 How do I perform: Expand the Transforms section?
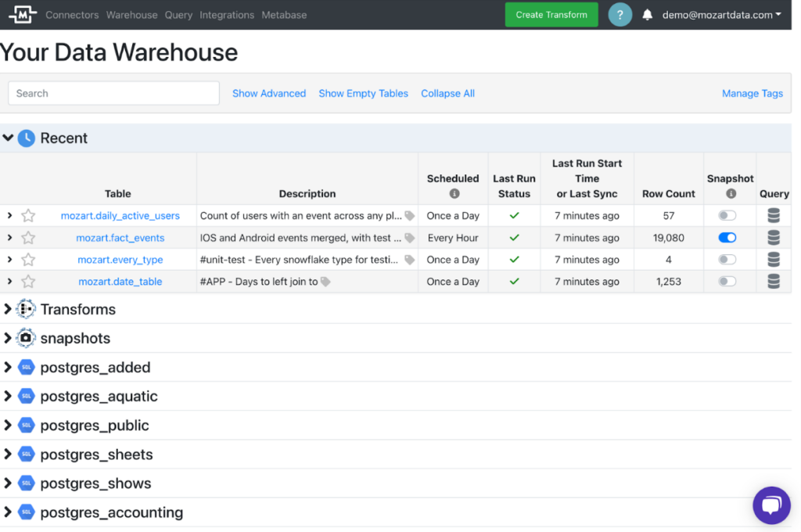click(8, 309)
